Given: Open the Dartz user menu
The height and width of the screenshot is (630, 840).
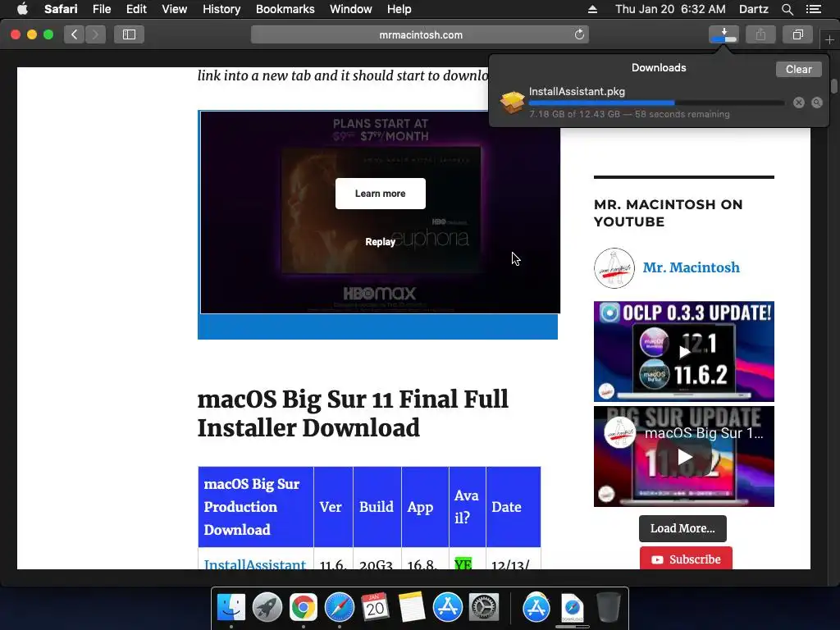Looking at the screenshot, I should point(753,9).
